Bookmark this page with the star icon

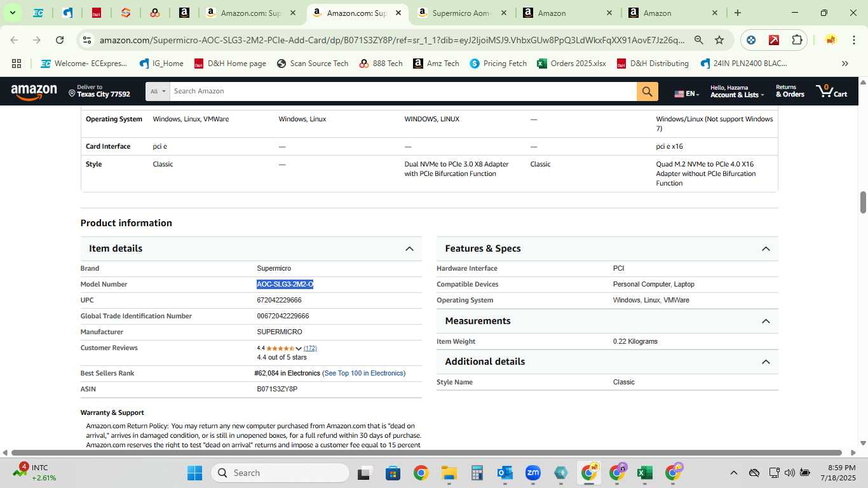719,40
